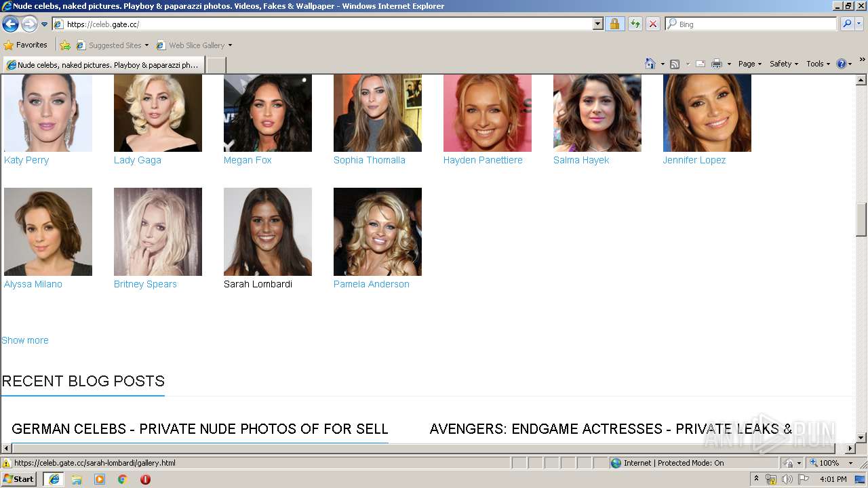The height and width of the screenshot is (488, 868).
Task: Click the magnifier search button
Action: coord(846,24)
